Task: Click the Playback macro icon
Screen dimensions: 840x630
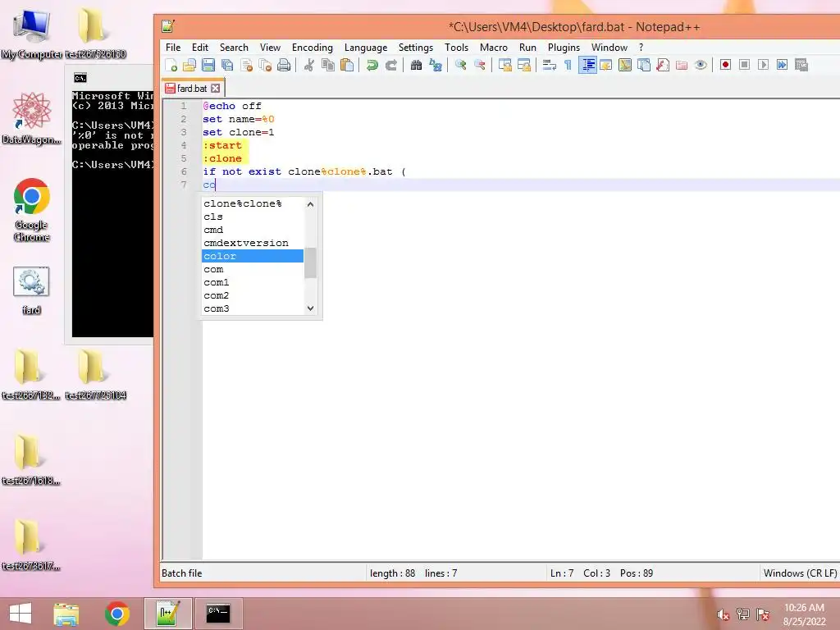Action: [x=764, y=65]
